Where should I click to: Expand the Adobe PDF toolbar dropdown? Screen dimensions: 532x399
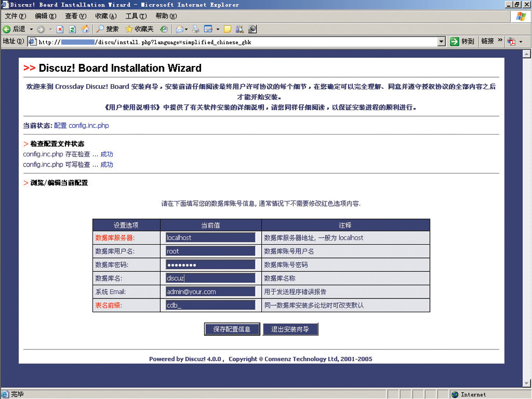(521, 41)
